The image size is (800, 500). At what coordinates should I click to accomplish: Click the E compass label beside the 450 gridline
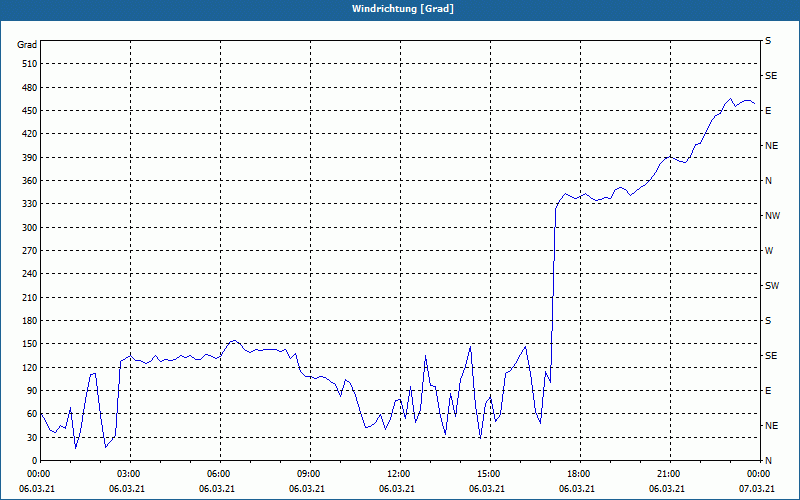[x=768, y=111]
